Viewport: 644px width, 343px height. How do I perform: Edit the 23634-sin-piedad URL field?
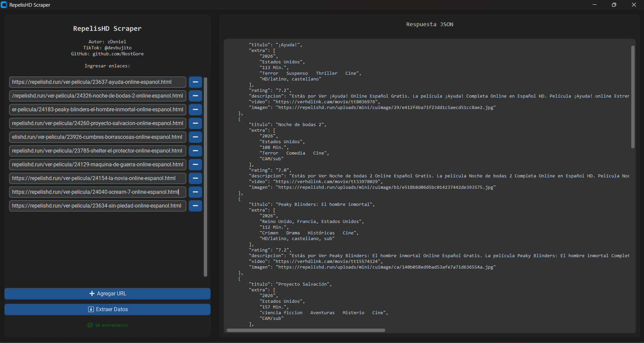pos(98,206)
